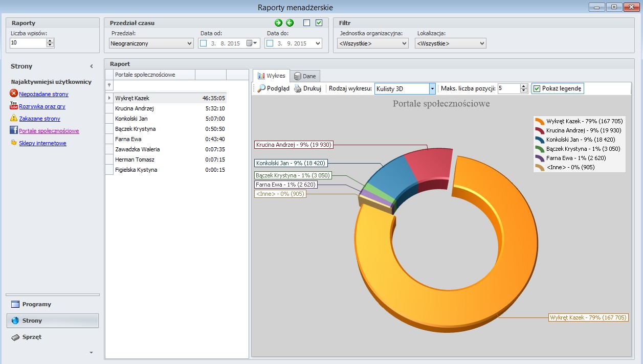The height and width of the screenshot is (364, 643).
Task: Click the Podgląd button label
Action: [278, 88]
